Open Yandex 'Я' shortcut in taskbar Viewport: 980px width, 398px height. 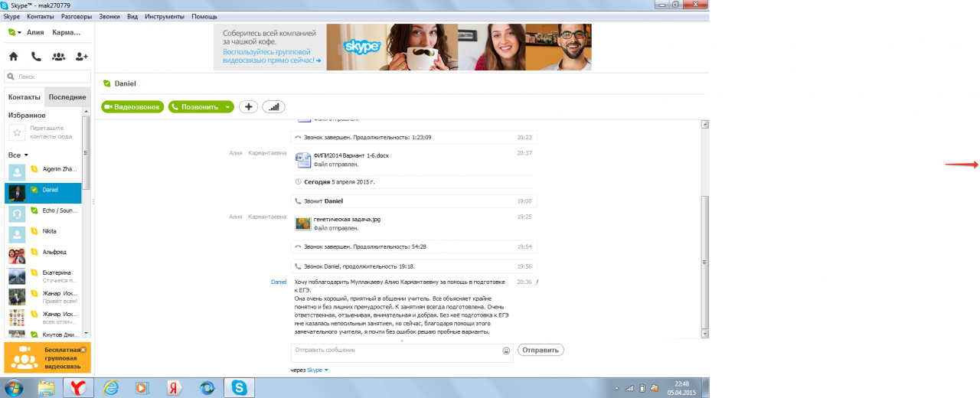174,387
